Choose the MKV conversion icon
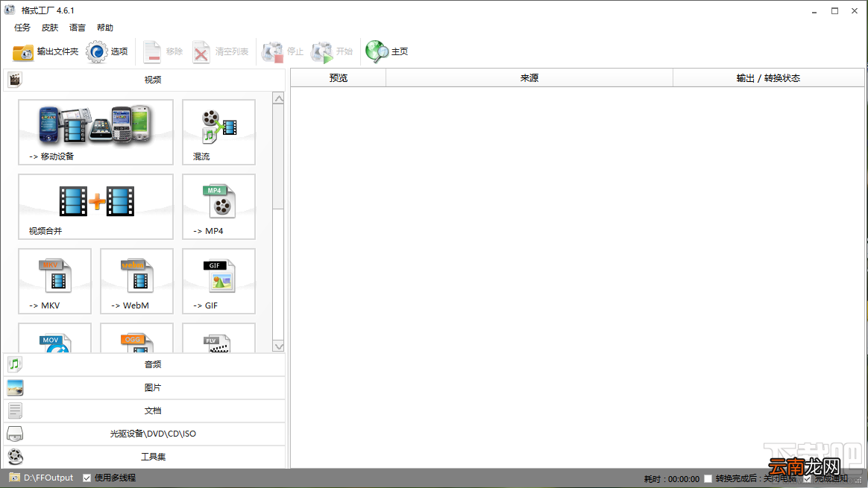868x488 pixels. point(54,281)
